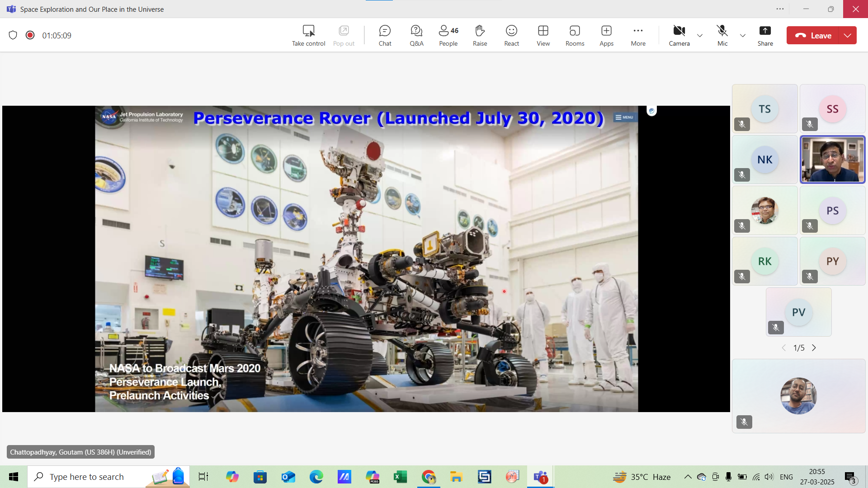
Task: Go to next participants page
Action: tap(814, 348)
